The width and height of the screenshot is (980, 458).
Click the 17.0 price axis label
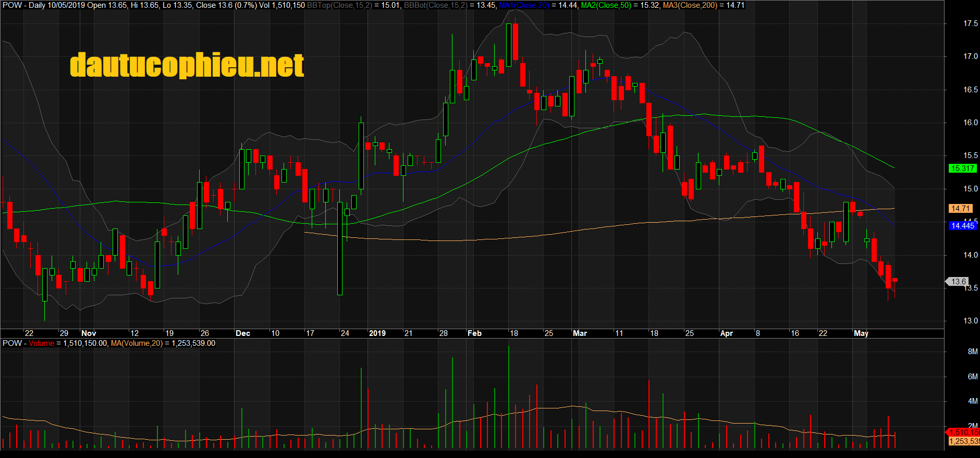(971, 56)
